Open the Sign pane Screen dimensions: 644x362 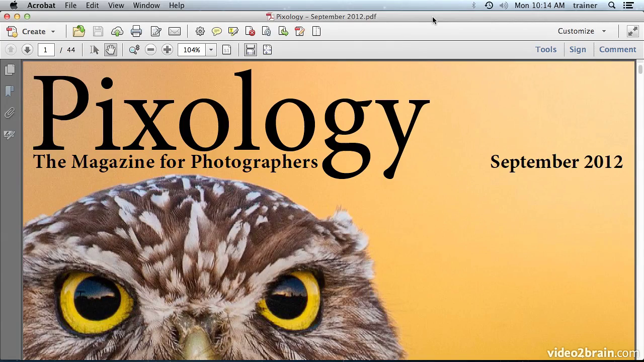[578, 49]
